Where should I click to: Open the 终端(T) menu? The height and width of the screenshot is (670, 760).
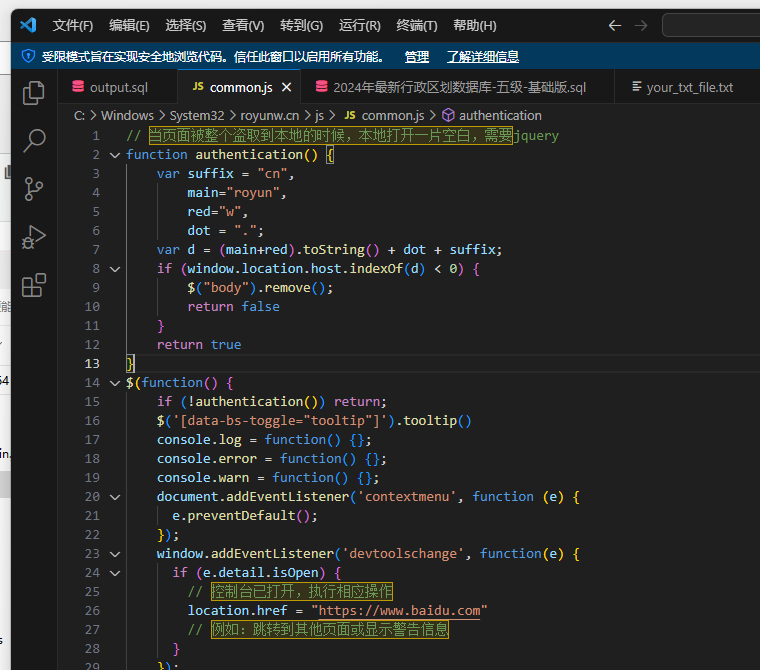pyautogui.click(x=417, y=25)
